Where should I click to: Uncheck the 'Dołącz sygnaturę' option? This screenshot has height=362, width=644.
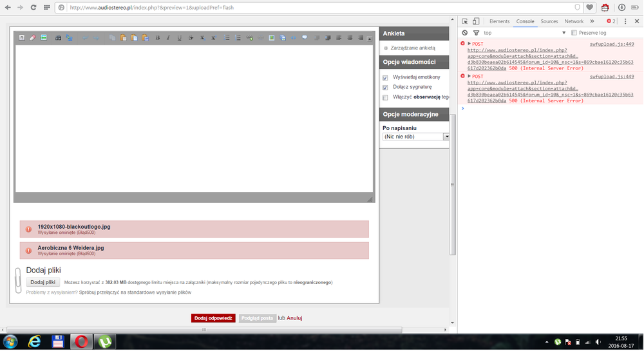(x=385, y=87)
